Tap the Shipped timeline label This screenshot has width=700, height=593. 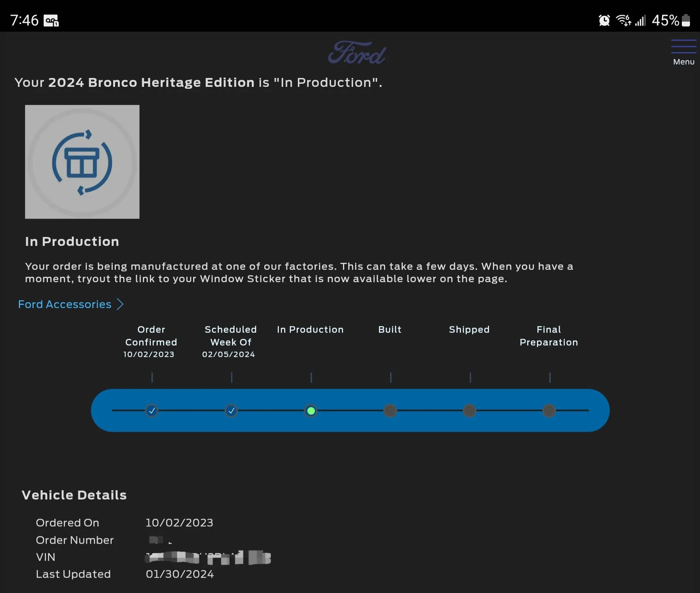point(469,329)
